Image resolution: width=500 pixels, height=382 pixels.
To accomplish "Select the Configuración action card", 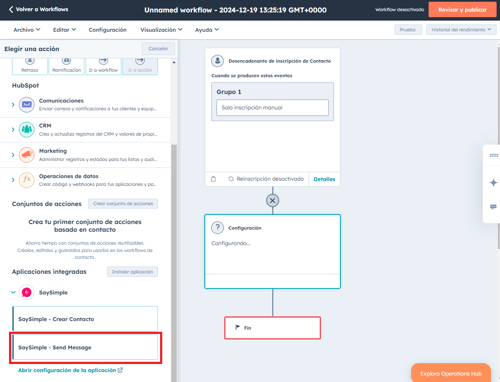I will 272,251.
